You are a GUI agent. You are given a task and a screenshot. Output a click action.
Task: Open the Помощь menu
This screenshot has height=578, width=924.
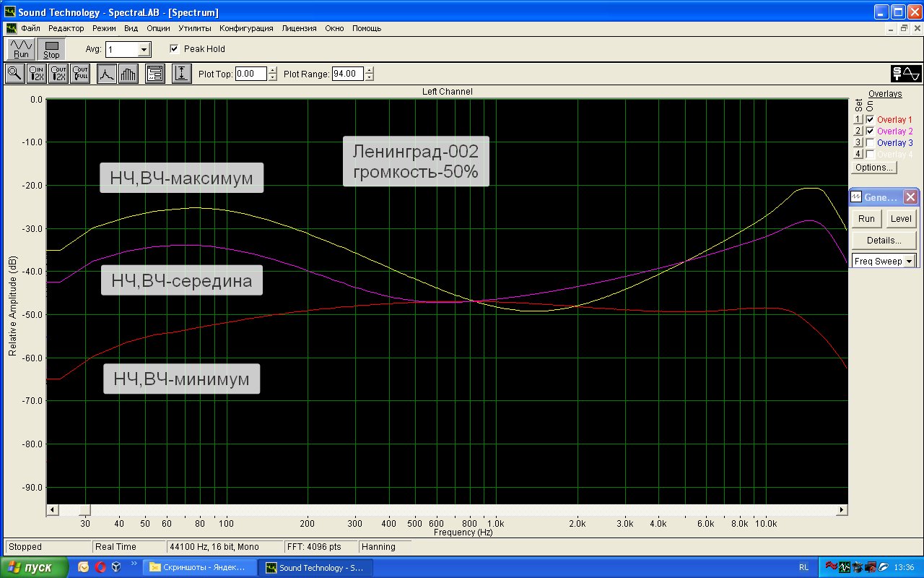(x=367, y=28)
